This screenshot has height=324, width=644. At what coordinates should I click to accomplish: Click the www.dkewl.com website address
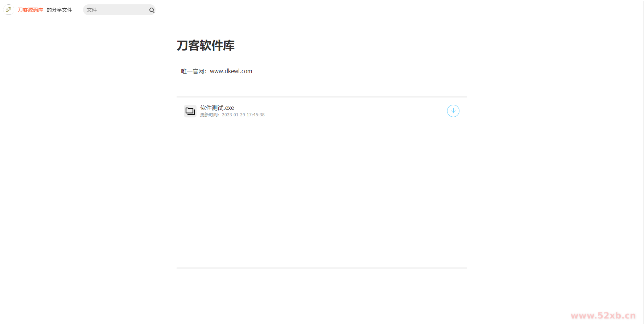[x=231, y=71]
